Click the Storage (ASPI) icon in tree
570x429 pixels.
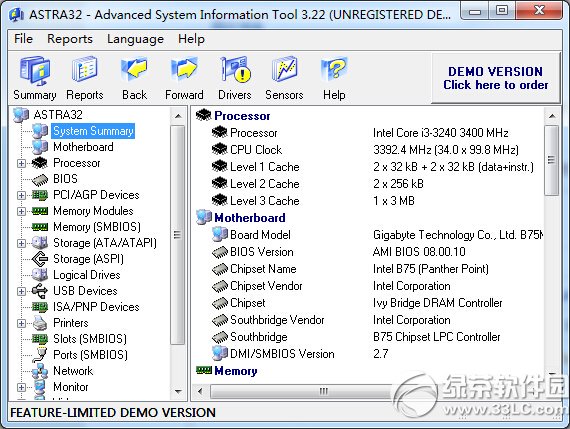pos(40,259)
